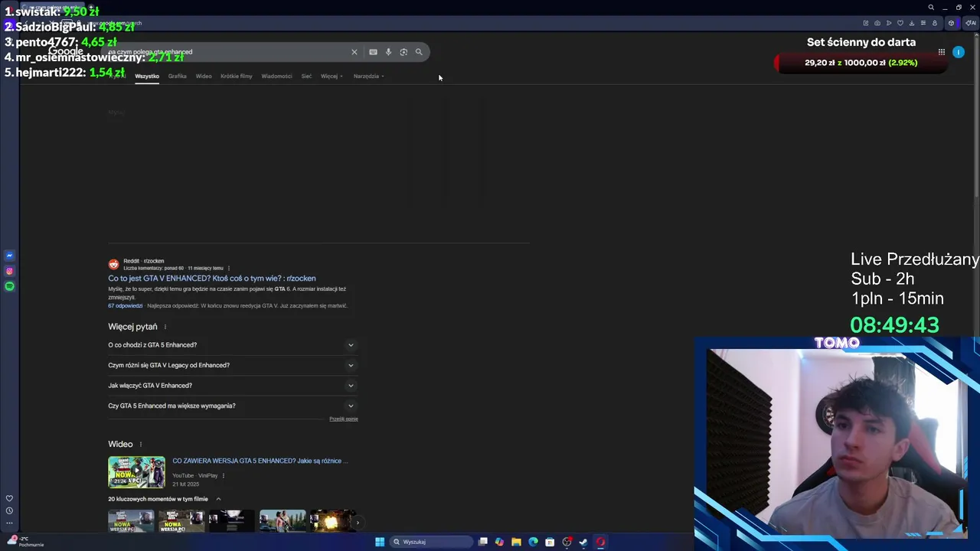Click the Wyszukaj taskbar search box
The height and width of the screenshot is (551, 980).
[431, 542]
